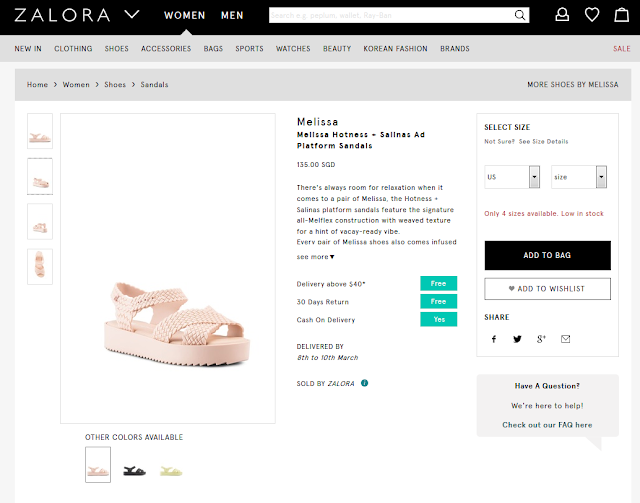Screen dimensions: 640x503
Task: Click the Add to Wishlist button
Action: pos(547,288)
